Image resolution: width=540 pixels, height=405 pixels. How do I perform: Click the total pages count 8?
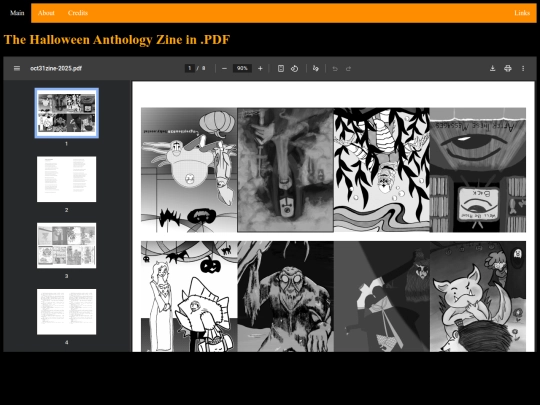point(204,68)
